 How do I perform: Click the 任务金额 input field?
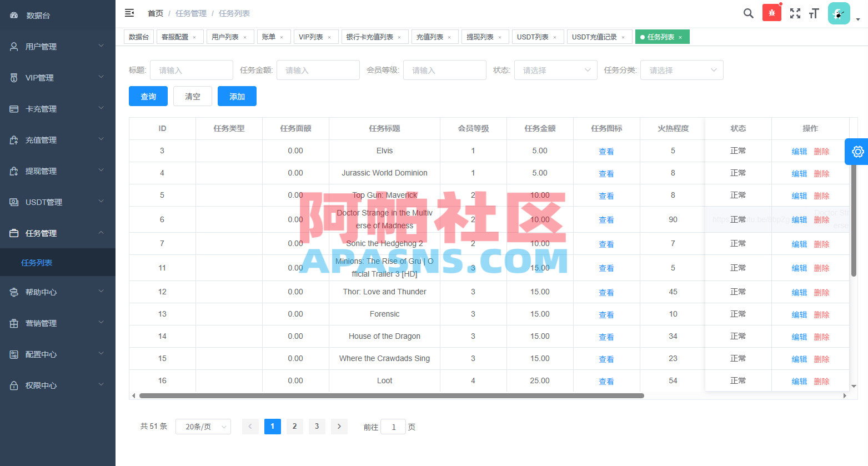318,70
